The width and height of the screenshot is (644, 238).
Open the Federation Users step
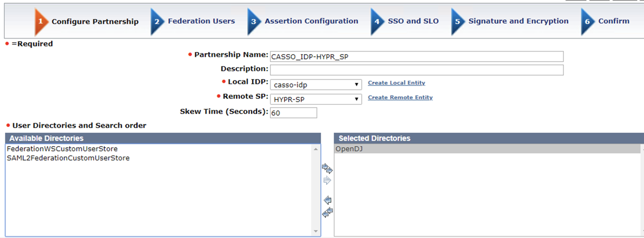pos(201,21)
